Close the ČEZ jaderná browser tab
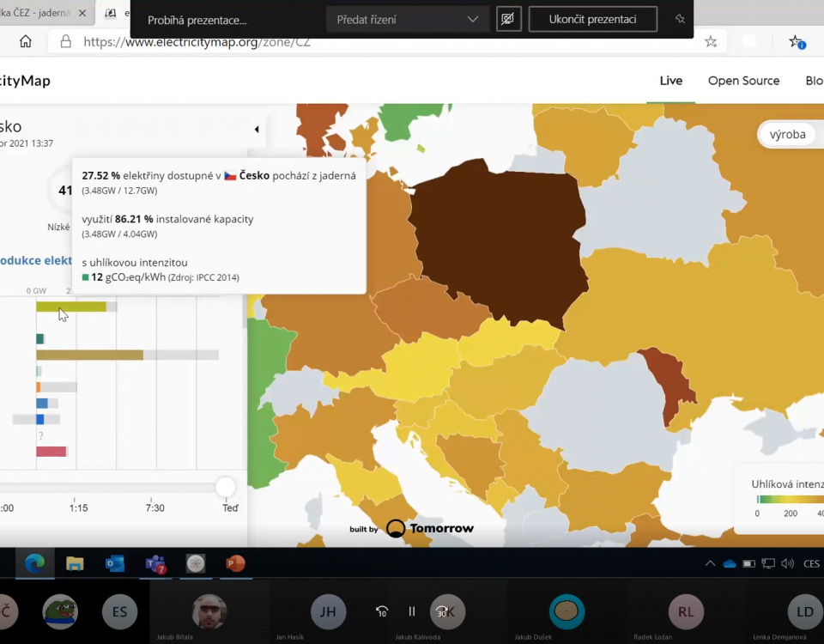 click(x=82, y=13)
